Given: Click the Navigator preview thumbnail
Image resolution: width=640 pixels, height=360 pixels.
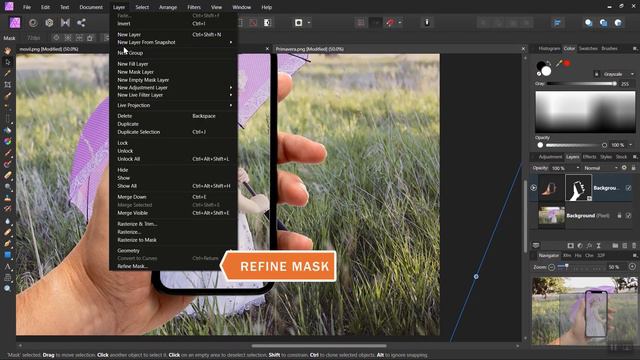Looking at the screenshot, I should coord(584,311).
